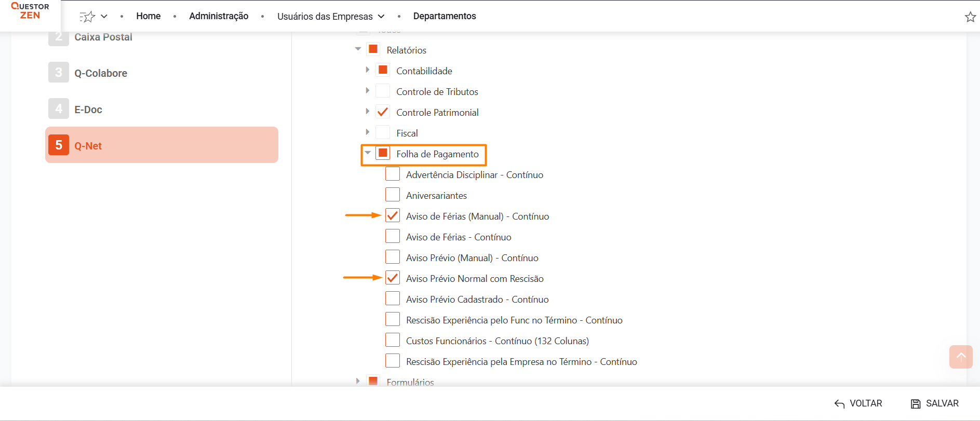Uncheck Aviso de Férias (Manual) - Contínuo
Viewport: 980px width, 421px height.
[x=393, y=216]
